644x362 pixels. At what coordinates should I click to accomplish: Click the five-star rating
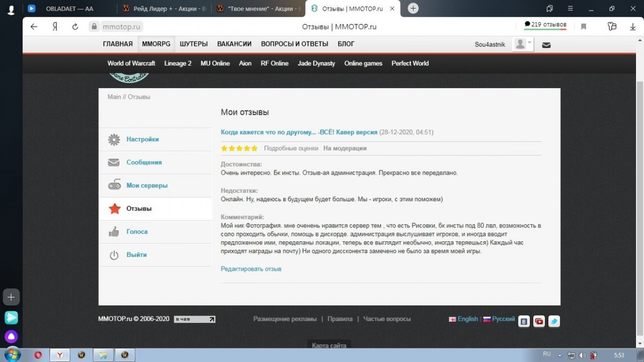pyautogui.click(x=239, y=149)
